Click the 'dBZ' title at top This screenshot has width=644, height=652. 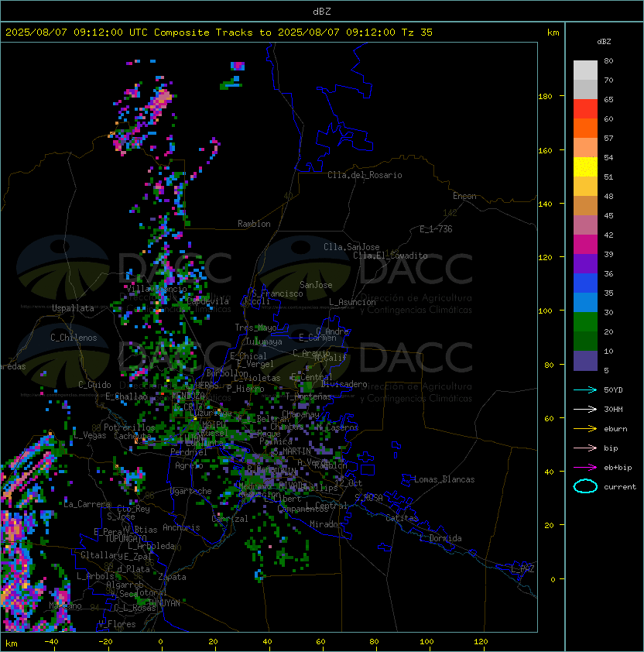pos(322,11)
